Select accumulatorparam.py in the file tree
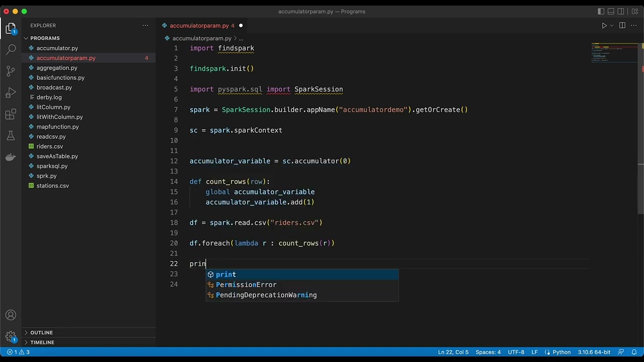The image size is (644, 362). point(66,58)
